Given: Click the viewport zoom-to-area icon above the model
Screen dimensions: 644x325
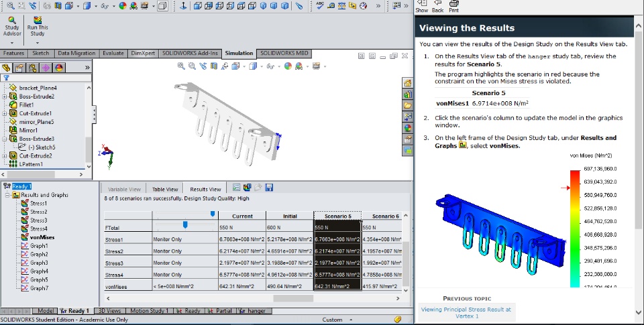Looking at the screenshot, I should 192,66.
